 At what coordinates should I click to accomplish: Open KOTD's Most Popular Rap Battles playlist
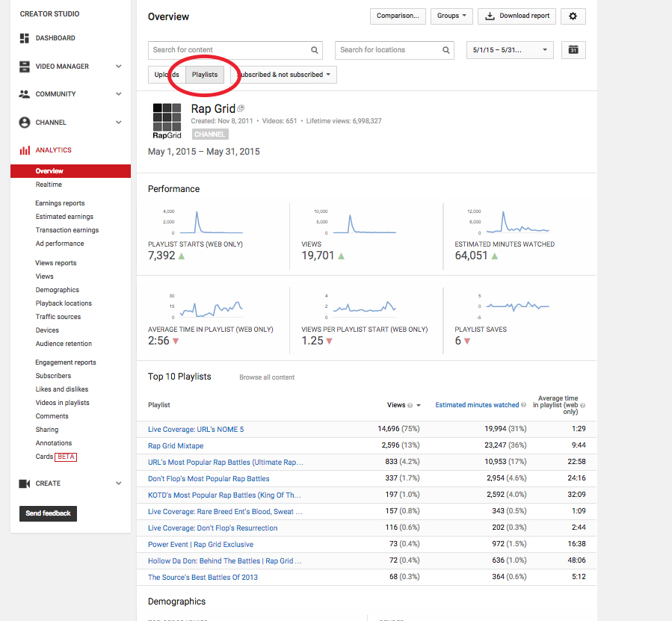point(224,495)
